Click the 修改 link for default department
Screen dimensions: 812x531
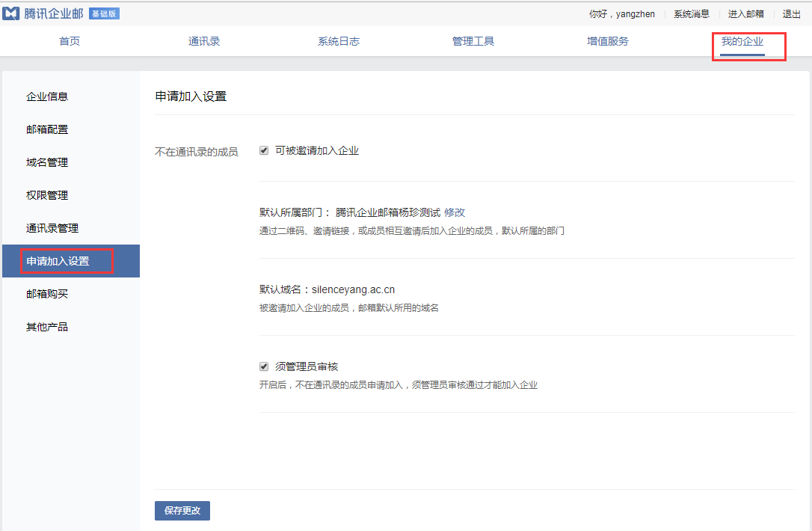(x=455, y=212)
